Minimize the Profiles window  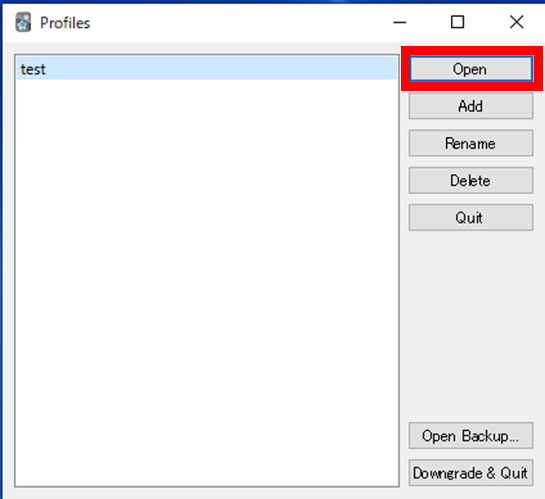(399, 23)
